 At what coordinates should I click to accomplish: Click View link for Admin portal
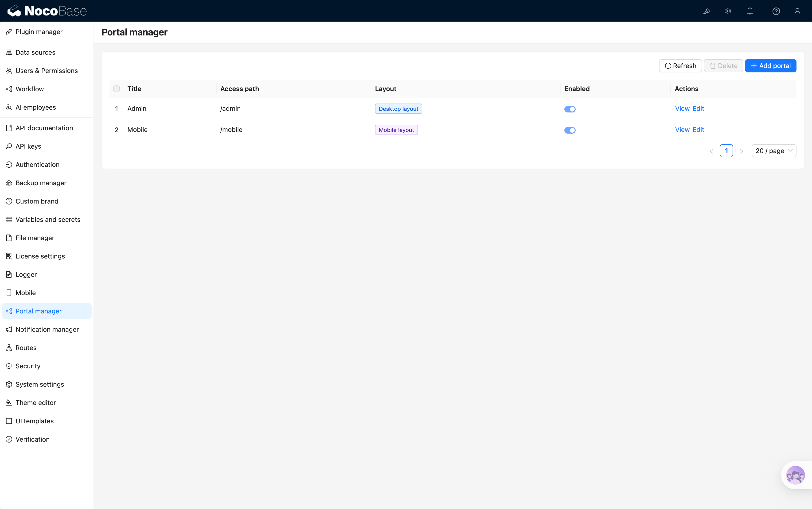click(x=682, y=108)
